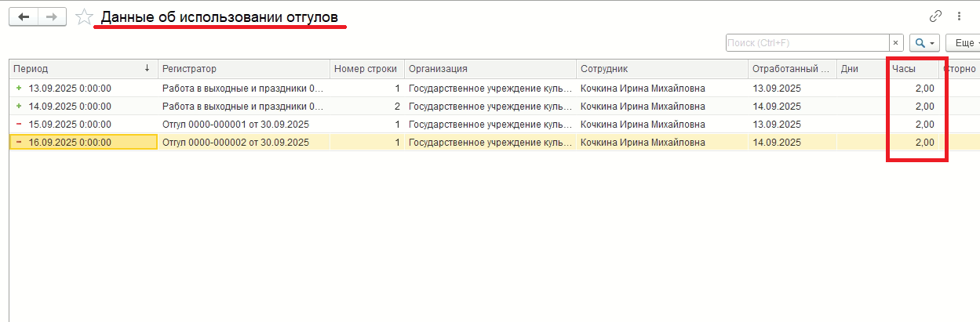Select the row dated 14.09.2025 0:00:00
Screen dimensions: 980x322
[x=494, y=106]
